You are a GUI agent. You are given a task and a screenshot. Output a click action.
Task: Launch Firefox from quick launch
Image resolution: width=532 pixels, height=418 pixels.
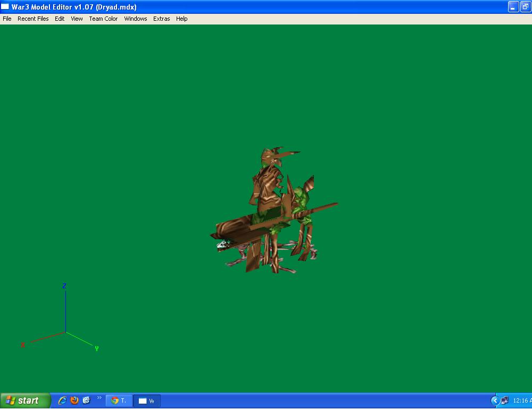click(74, 400)
